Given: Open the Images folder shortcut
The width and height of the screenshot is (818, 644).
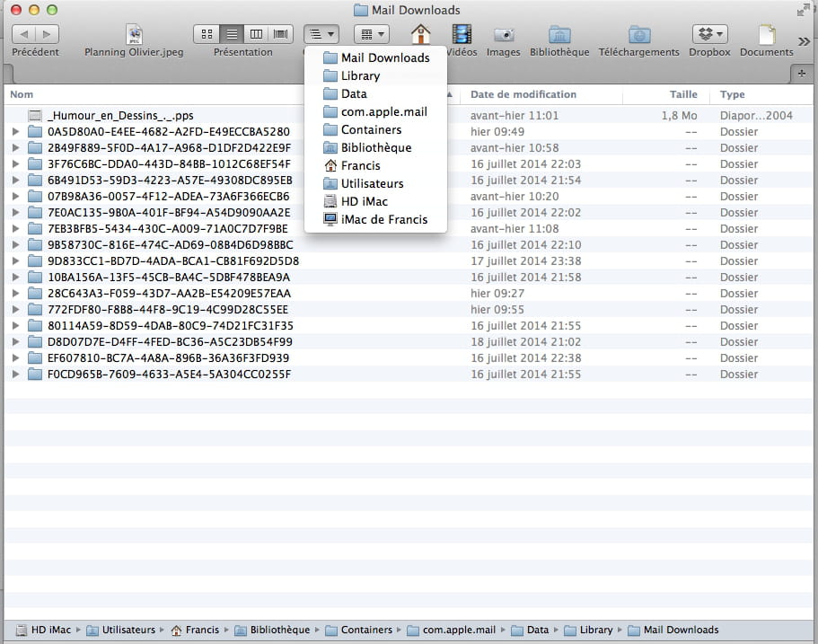Looking at the screenshot, I should tap(504, 35).
